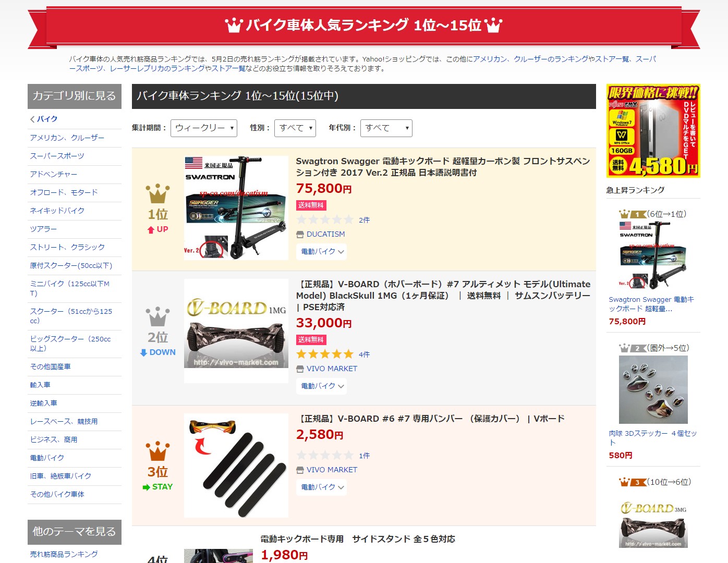
Task: Open the 肉球 3Dステッカー thumbnail in 急上昇ランキング
Action: pyautogui.click(x=653, y=390)
